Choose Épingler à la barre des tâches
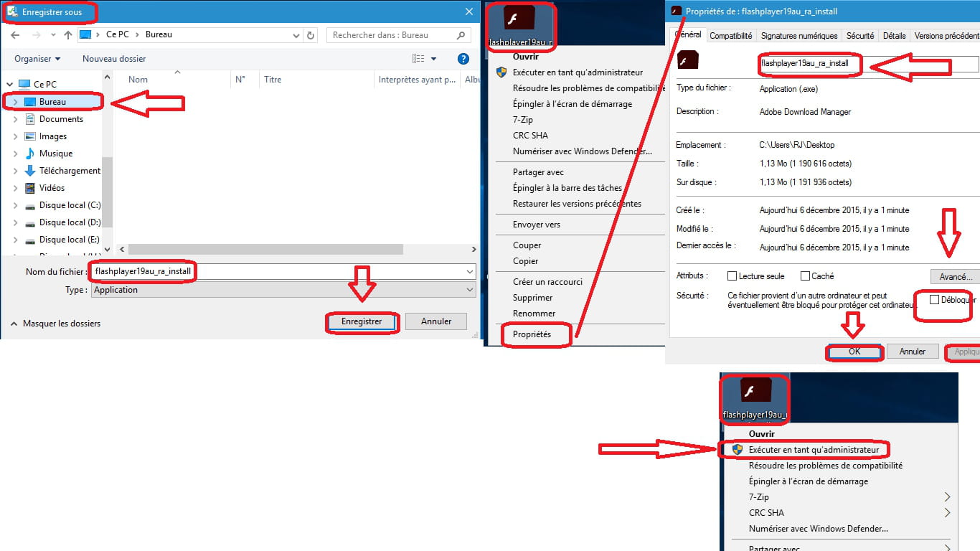Viewport: 980px width, 551px height. pyautogui.click(x=567, y=188)
